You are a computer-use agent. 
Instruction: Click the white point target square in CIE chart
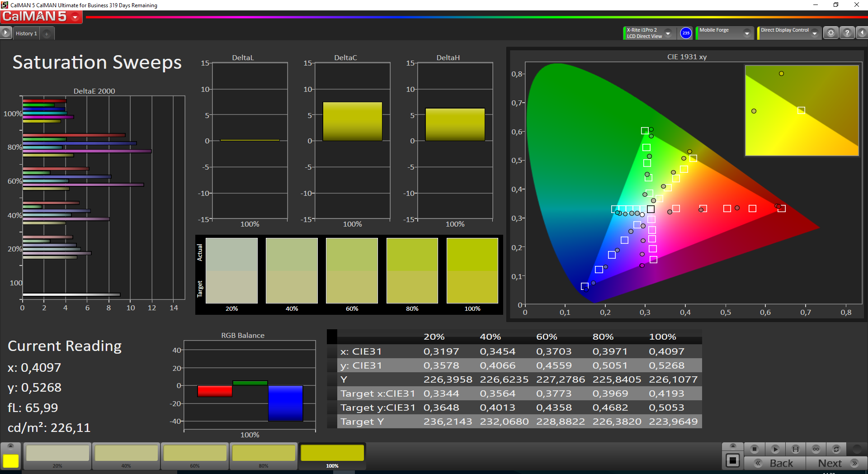tap(651, 209)
